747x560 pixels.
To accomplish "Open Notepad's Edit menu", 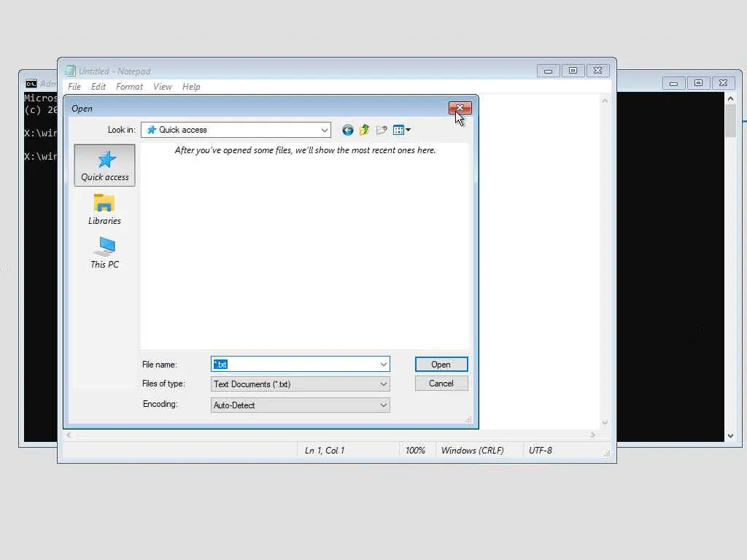I will (98, 87).
